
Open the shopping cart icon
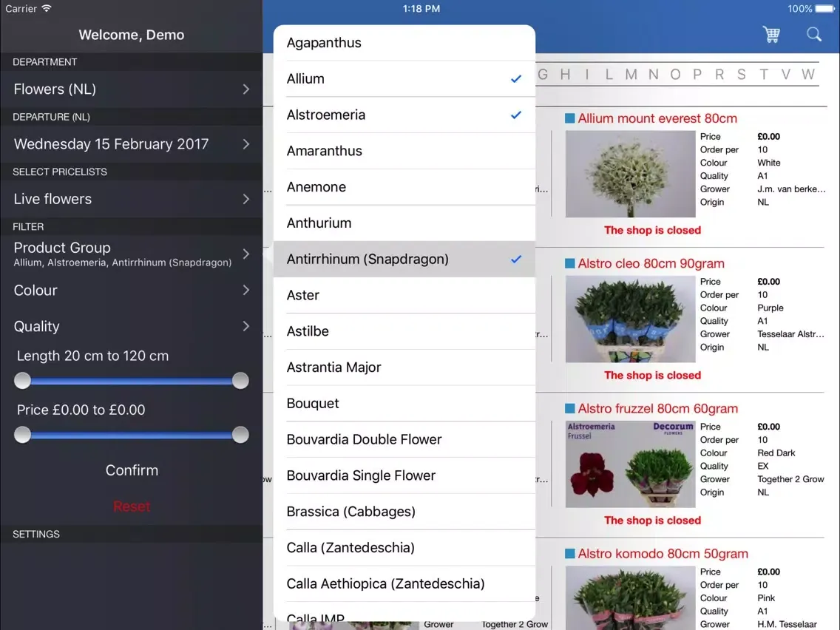[x=771, y=35]
